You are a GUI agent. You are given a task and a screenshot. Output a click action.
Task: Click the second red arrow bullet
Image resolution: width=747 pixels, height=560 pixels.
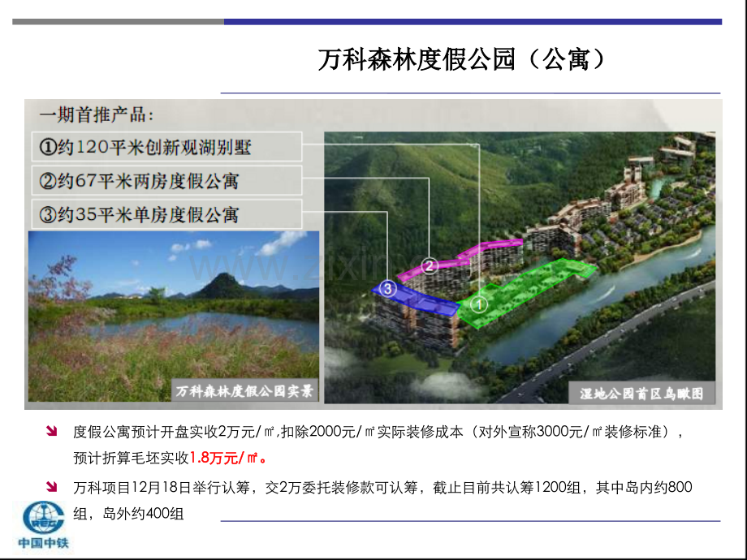tap(53, 488)
